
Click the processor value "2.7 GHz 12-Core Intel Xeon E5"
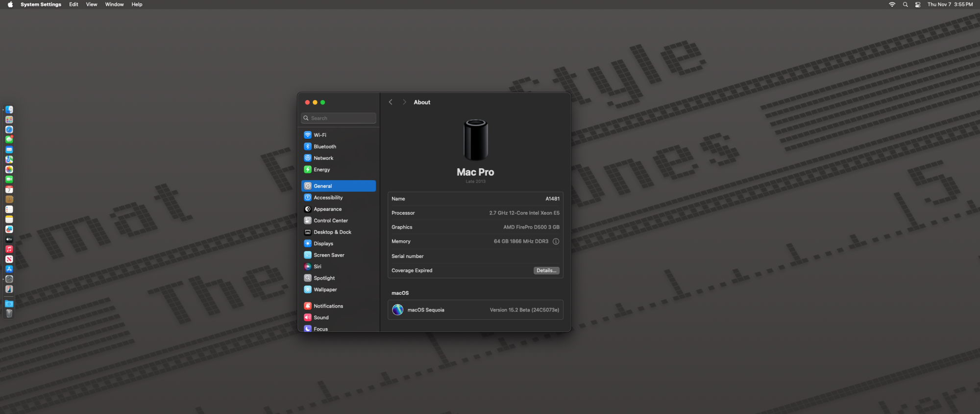(x=524, y=213)
